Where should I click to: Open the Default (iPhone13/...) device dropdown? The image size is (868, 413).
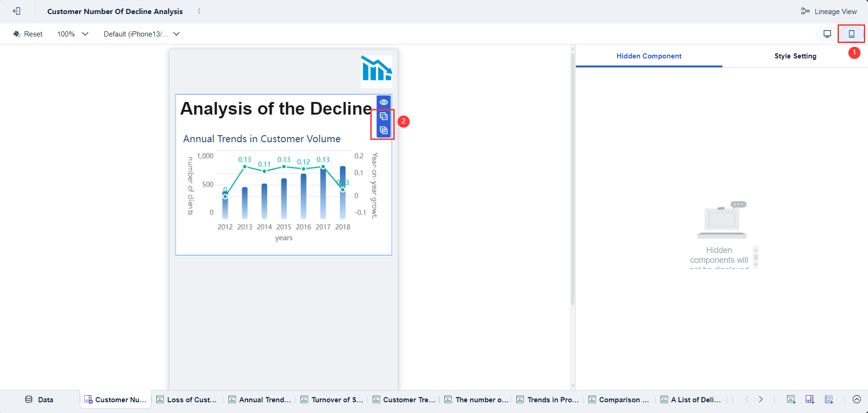(x=142, y=34)
